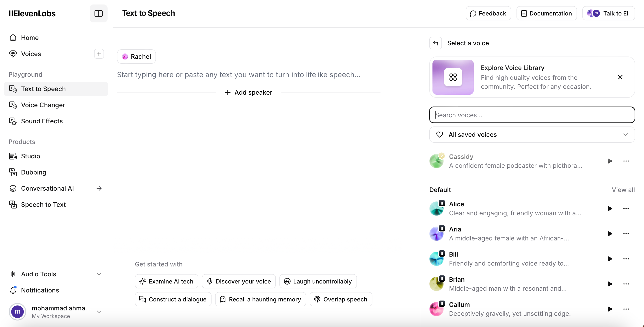The height and width of the screenshot is (327, 644).
Task: Open the Voices section
Action: pyautogui.click(x=48, y=54)
